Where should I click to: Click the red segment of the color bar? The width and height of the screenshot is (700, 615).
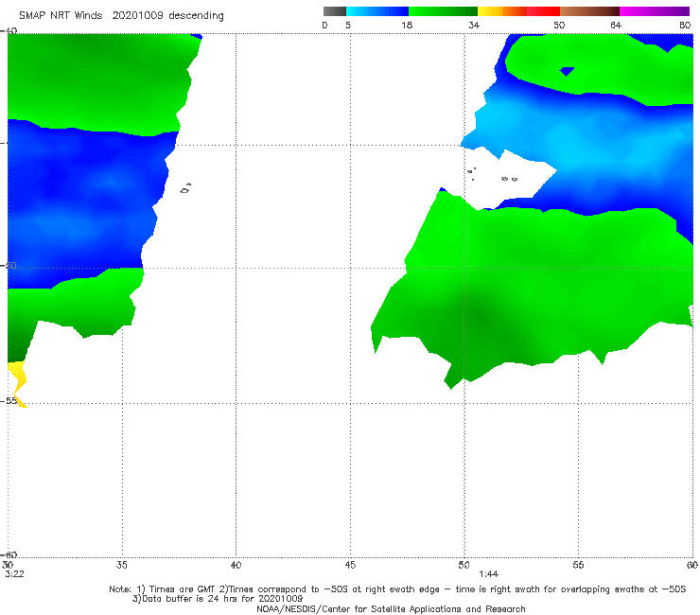543,11
